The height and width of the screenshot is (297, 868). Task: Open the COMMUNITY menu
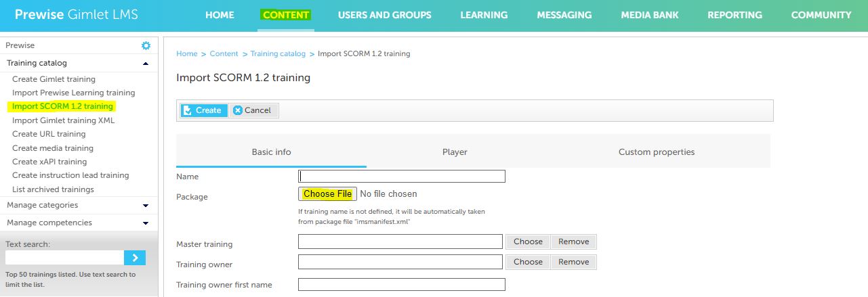tap(821, 15)
